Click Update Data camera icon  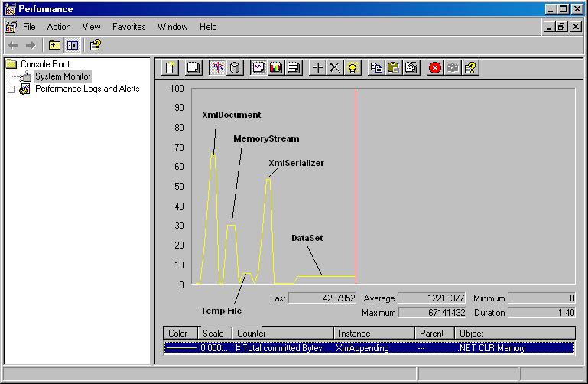pos(453,68)
